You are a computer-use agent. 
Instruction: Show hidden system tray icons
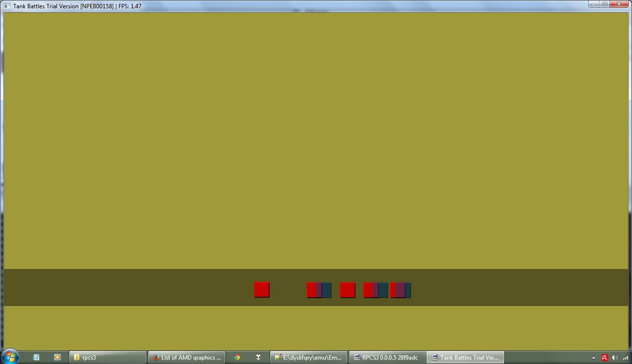point(593,358)
